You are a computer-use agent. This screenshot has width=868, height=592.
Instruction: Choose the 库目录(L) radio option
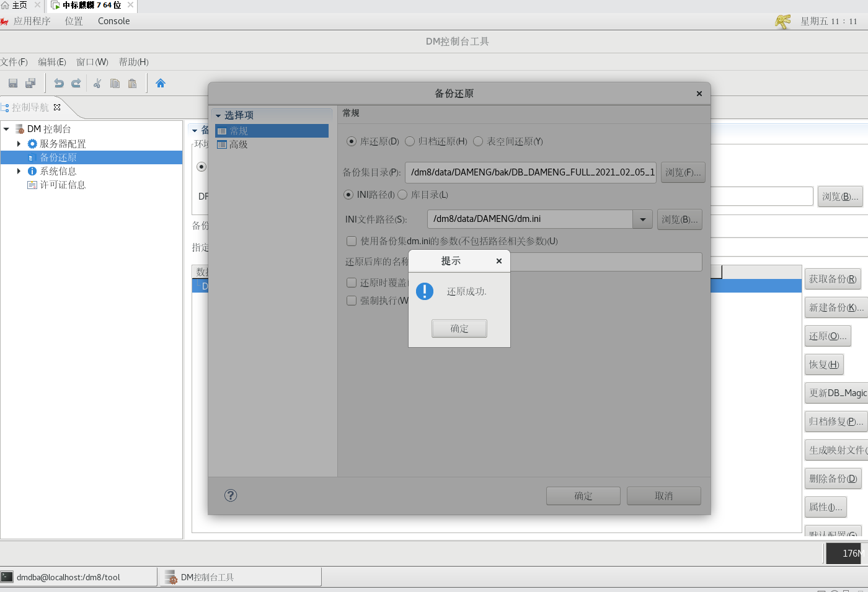402,195
